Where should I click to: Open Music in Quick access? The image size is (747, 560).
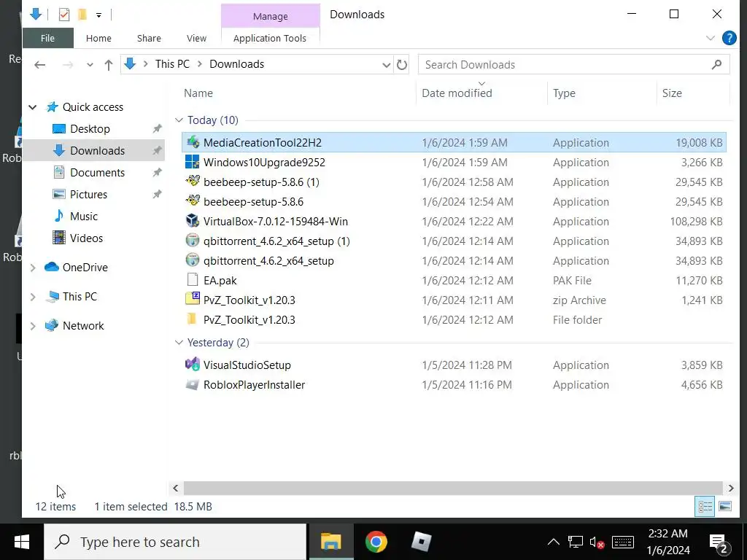84,216
